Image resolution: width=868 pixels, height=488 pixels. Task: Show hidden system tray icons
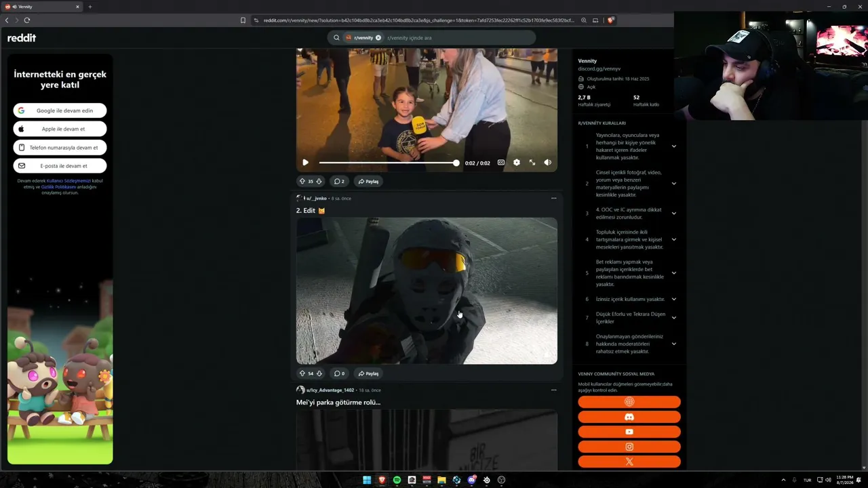click(x=783, y=480)
